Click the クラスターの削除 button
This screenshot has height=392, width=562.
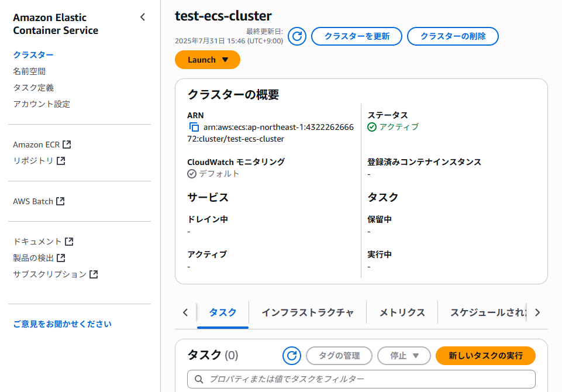point(453,36)
